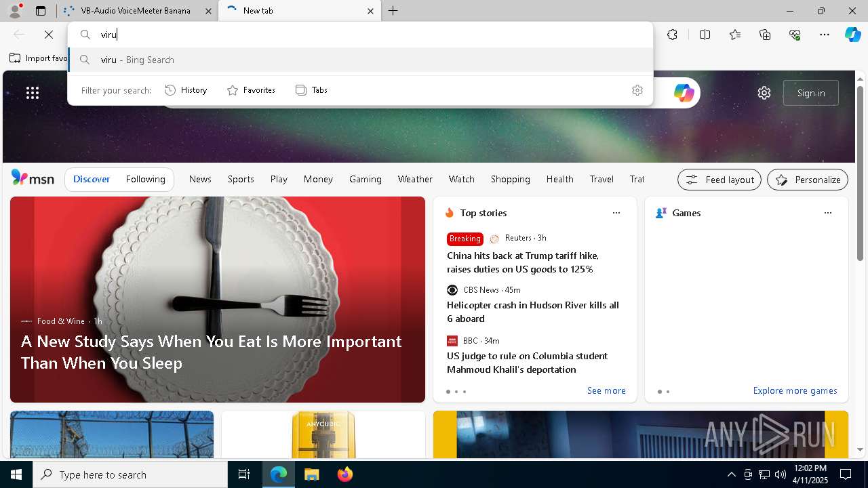Open the Shopping category
Image resolution: width=868 pixels, height=488 pixels.
511,179
